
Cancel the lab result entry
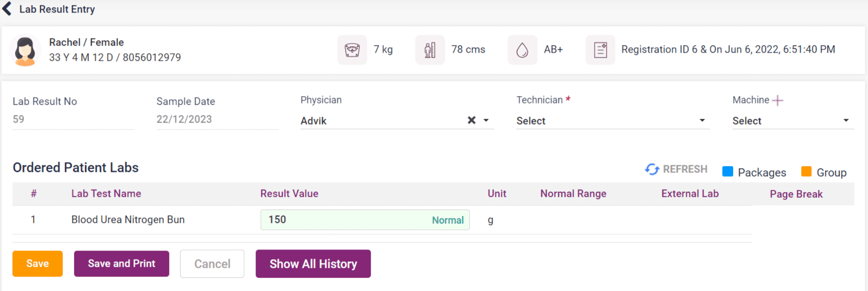[x=212, y=264]
